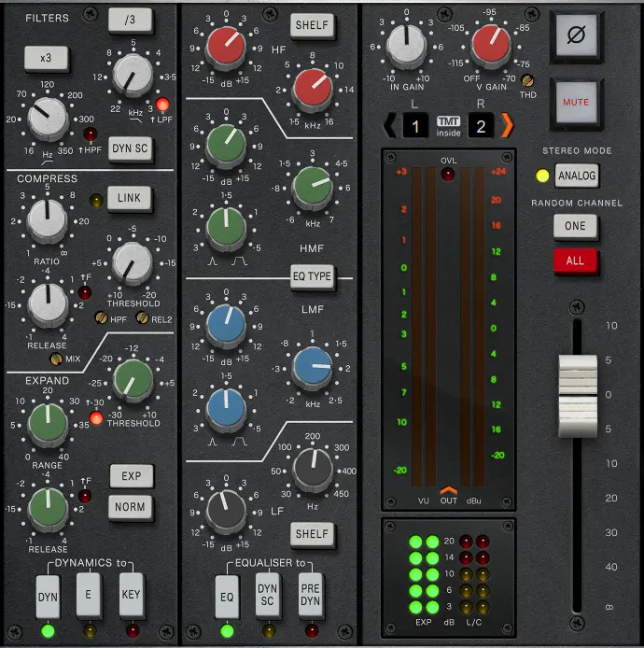Image resolution: width=644 pixels, height=648 pixels.
Task: Toggle the HF SHELF button
Action: point(312,25)
